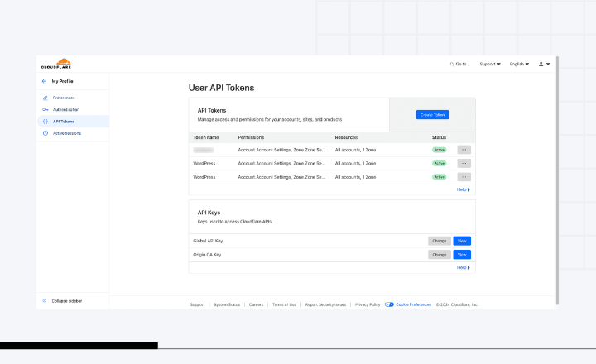Open Preferences from the sidebar pencil icon

45,98
